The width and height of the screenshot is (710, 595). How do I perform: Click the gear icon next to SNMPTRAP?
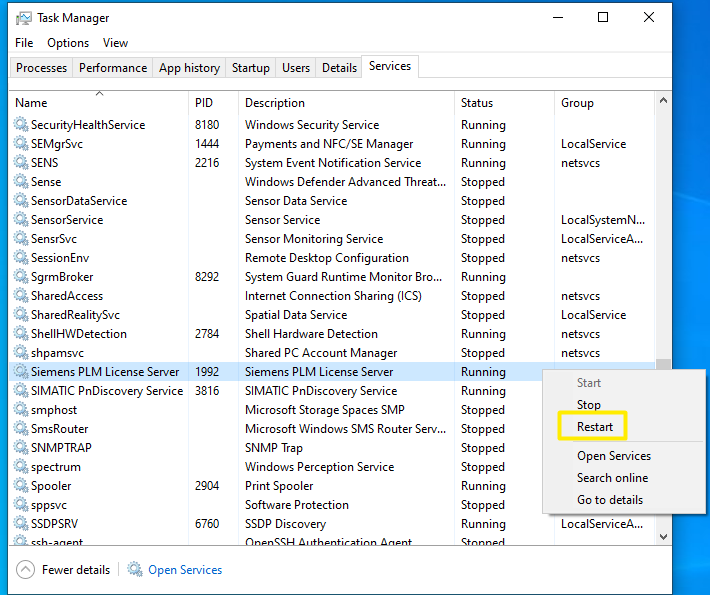[21, 448]
